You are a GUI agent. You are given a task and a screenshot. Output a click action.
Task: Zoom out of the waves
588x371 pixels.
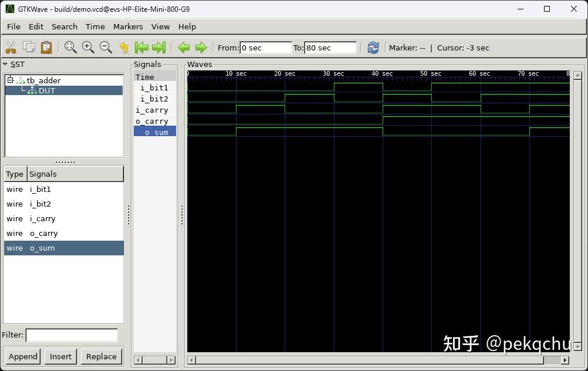[106, 47]
